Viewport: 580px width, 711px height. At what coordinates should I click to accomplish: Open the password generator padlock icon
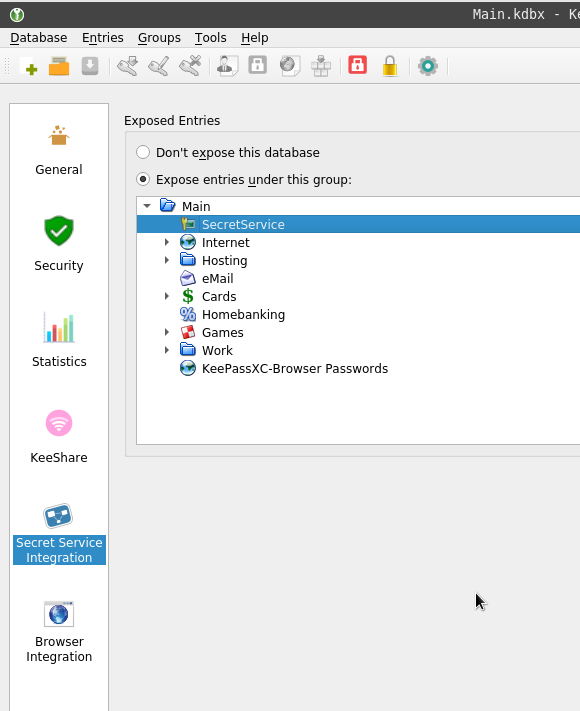point(390,66)
